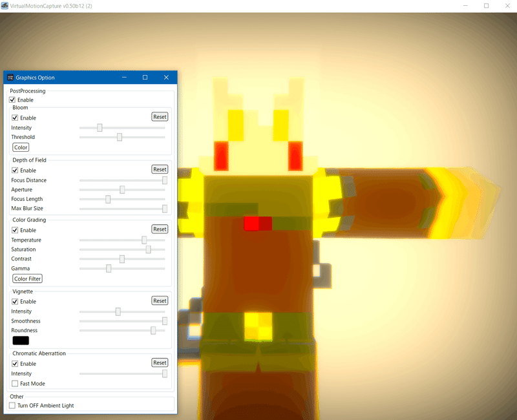This screenshot has width=517, height=420.
Task: Click the Temperature slider handle
Action: coord(144,240)
